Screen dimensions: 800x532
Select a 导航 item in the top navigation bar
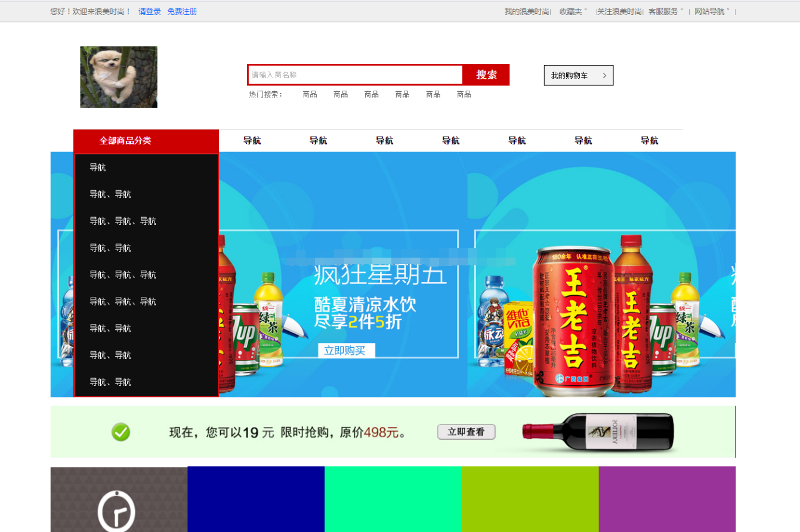[252, 141]
